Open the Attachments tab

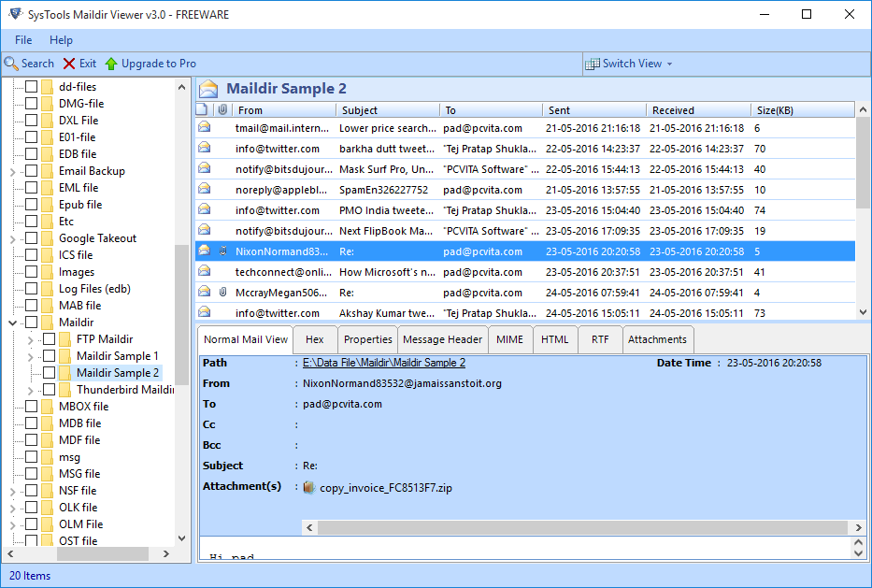coord(657,339)
